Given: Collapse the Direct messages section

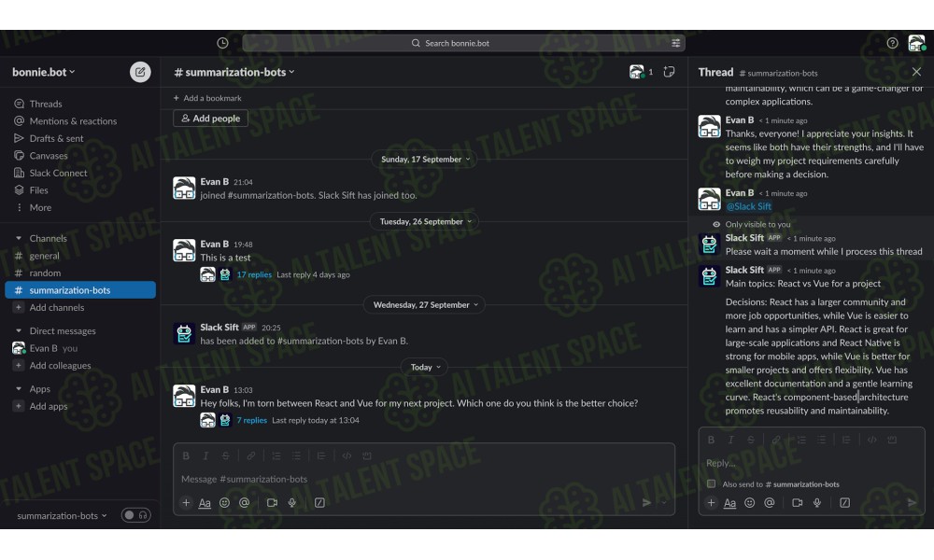Looking at the screenshot, I should 19,330.
